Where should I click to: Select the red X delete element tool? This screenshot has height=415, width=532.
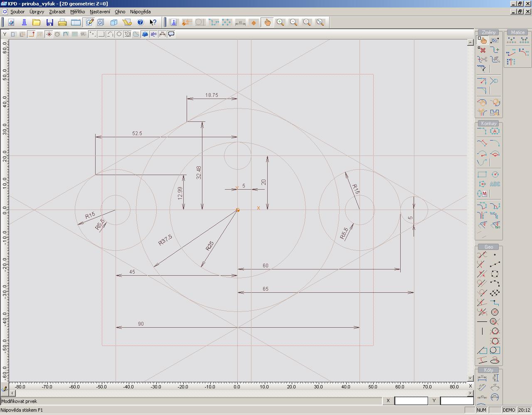(x=482, y=50)
